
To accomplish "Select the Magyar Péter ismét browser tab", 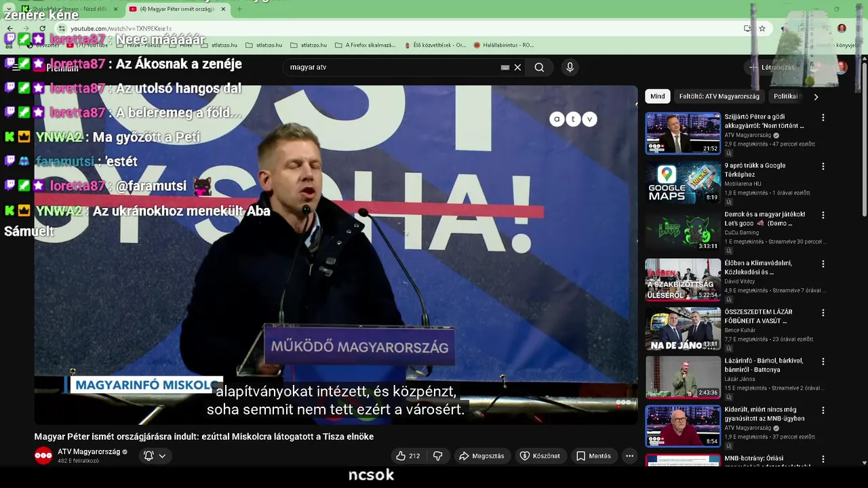I will (178, 9).
